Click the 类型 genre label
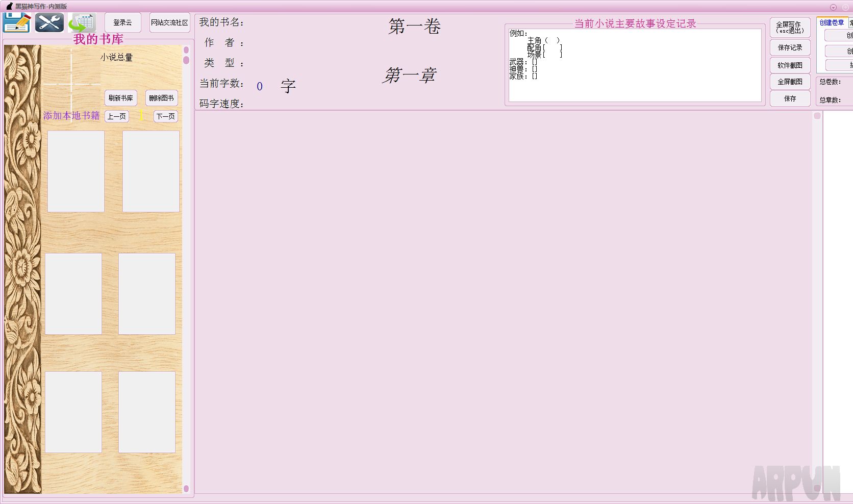This screenshot has height=504, width=853. [224, 63]
